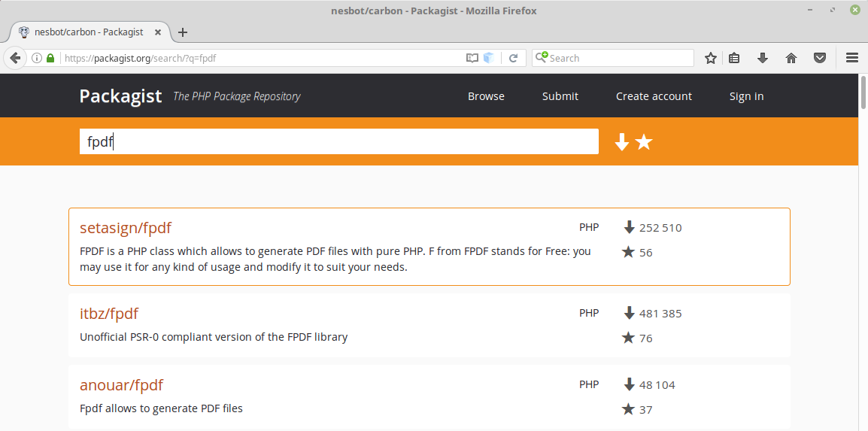Click PHP label on setasign/fpdf row
Image resolution: width=868 pixels, height=431 pixels.
click(589, 227)
